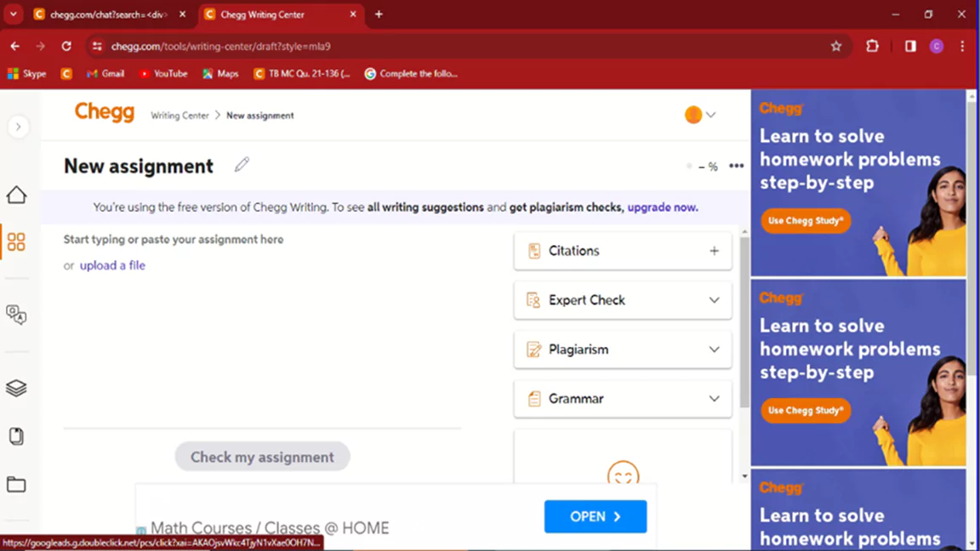The height and width of the screenshot is (551, 980).
Task: Click the Chegg logo
Action: click(x=104, y=112)
